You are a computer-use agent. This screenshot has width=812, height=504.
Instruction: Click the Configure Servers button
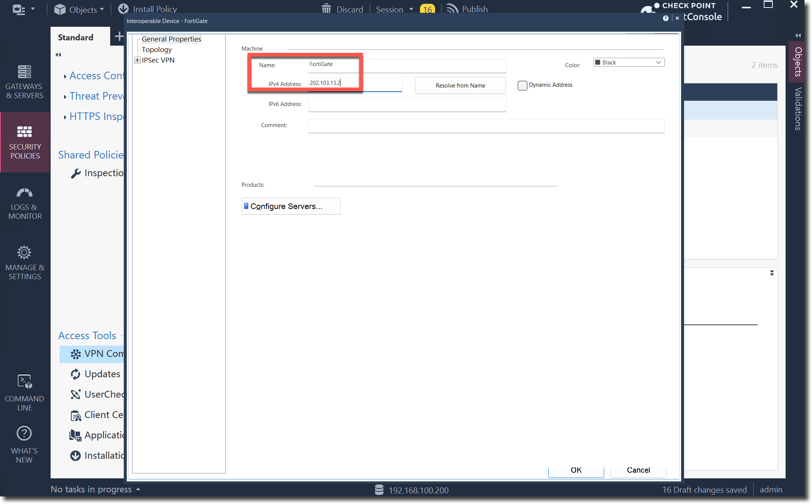coord(291,206)
